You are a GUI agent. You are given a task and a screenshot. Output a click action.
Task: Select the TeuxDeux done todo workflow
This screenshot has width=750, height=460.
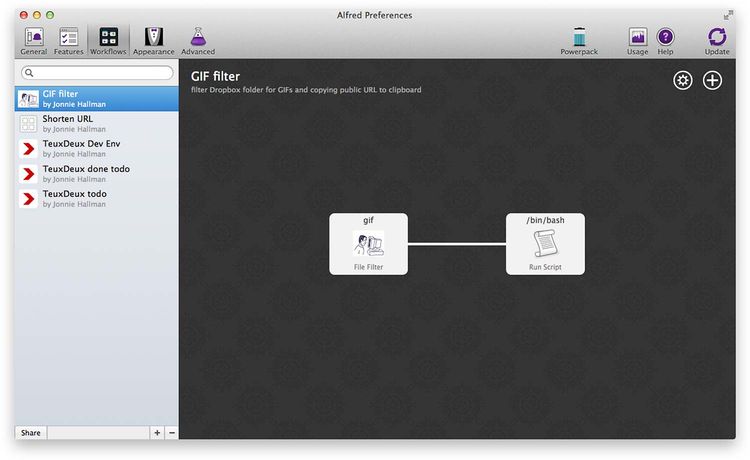97,174
